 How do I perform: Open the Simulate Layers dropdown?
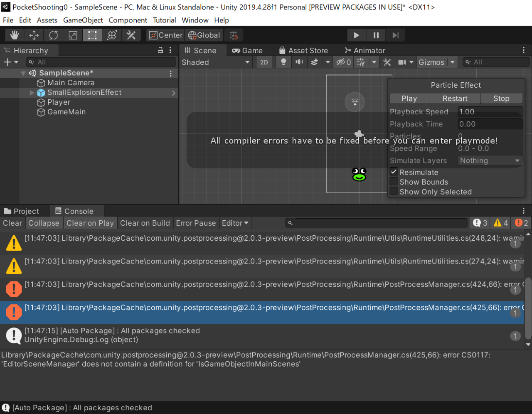coord(490,160)
